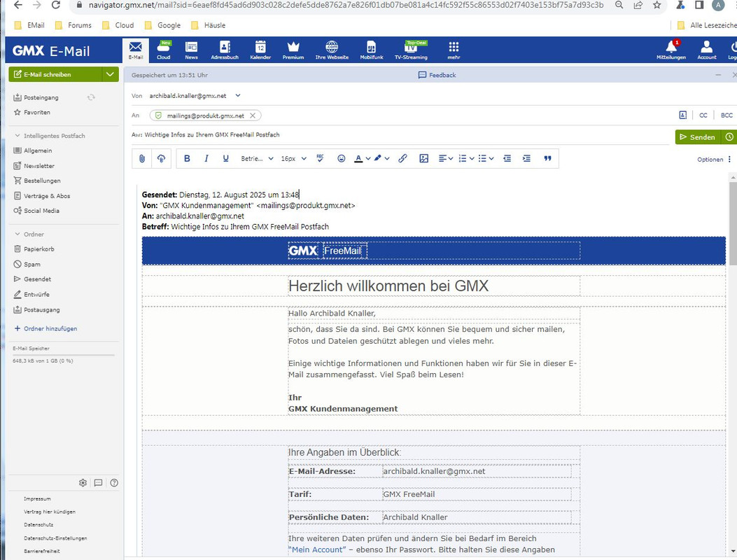Attach a file with the paperclip icon

pos(142,158)
